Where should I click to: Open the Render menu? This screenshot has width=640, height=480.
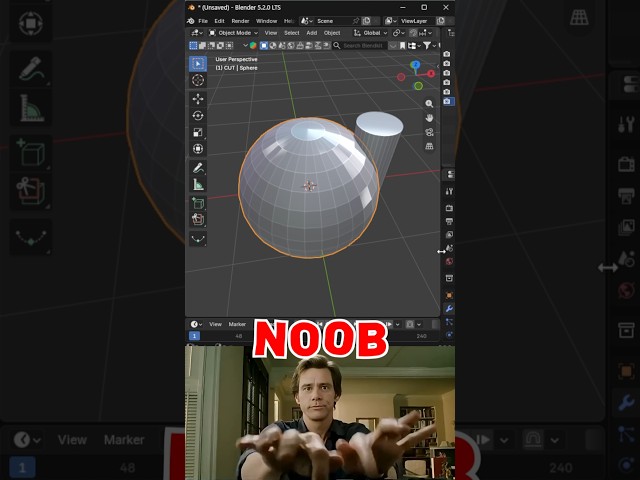(240, 21)
